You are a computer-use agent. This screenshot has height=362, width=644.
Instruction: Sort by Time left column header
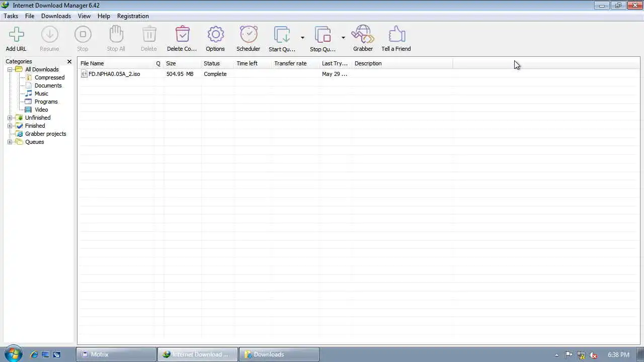pos(253,63)
